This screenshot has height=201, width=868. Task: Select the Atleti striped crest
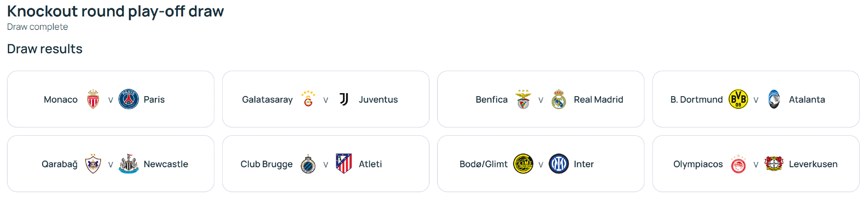click(x=344, y=164)
